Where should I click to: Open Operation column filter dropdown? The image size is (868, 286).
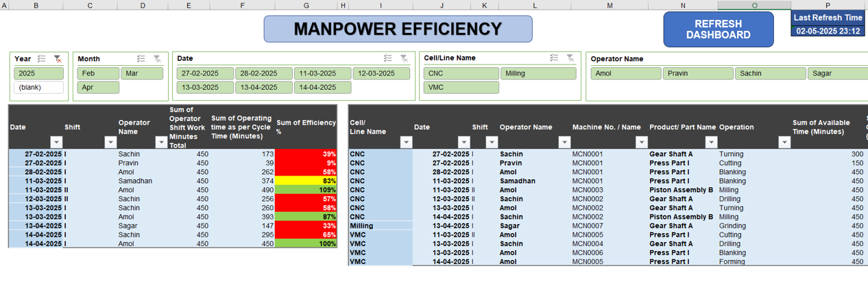(x=784, y=142)
